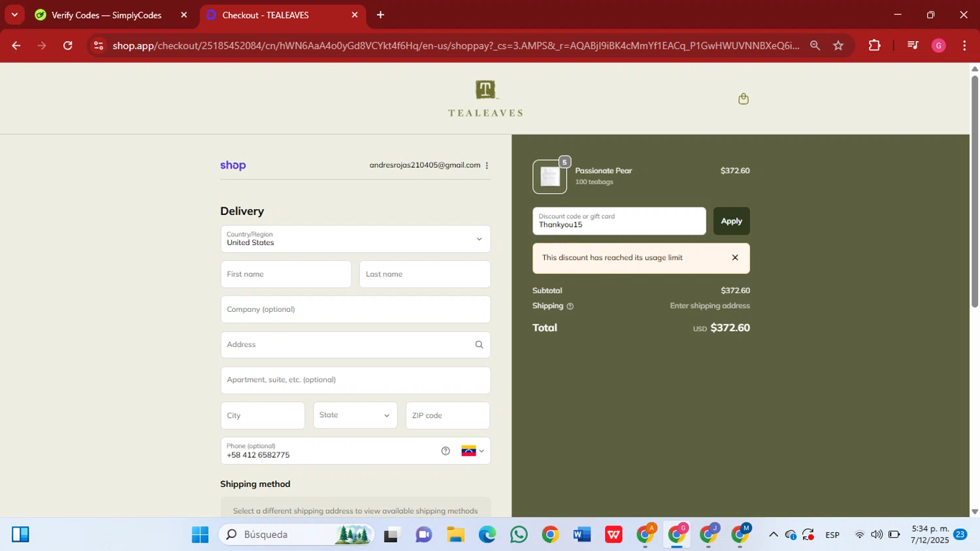Click the $372.60 total amount
The height and width of the screenshot is (551, 980).
[x=730, y=328]
